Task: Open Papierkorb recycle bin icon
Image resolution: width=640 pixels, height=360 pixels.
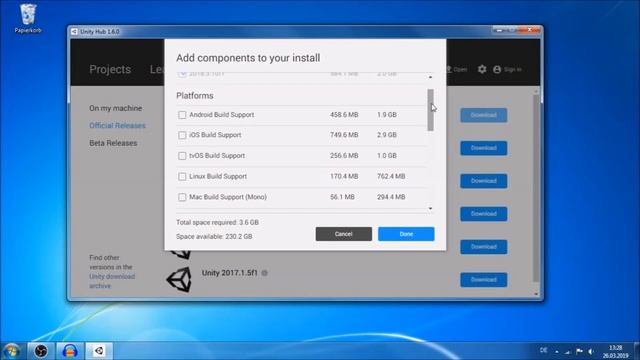Action: click(x=28, y=18)
